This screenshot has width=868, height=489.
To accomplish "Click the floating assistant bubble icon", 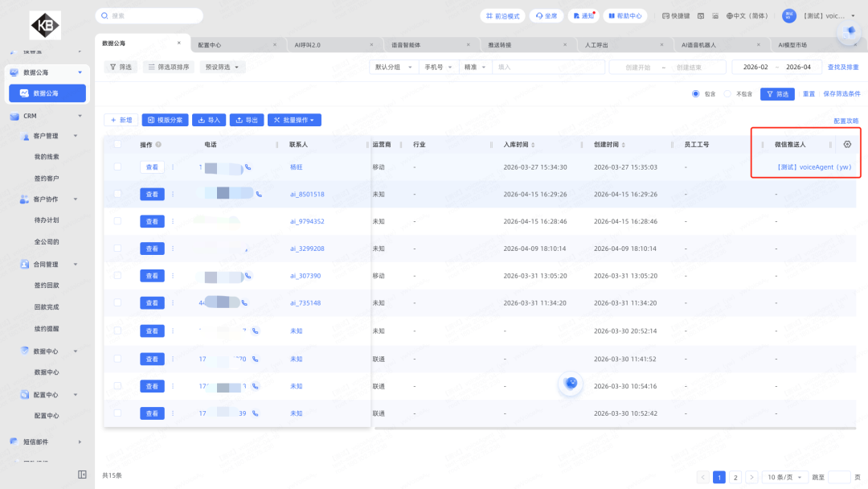I will tap(571, 384).
